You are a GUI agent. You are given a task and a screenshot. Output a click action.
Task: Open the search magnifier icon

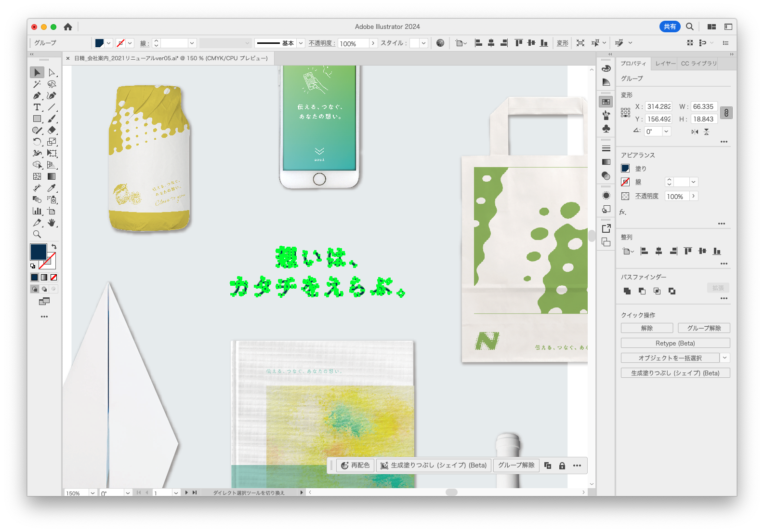690,27
